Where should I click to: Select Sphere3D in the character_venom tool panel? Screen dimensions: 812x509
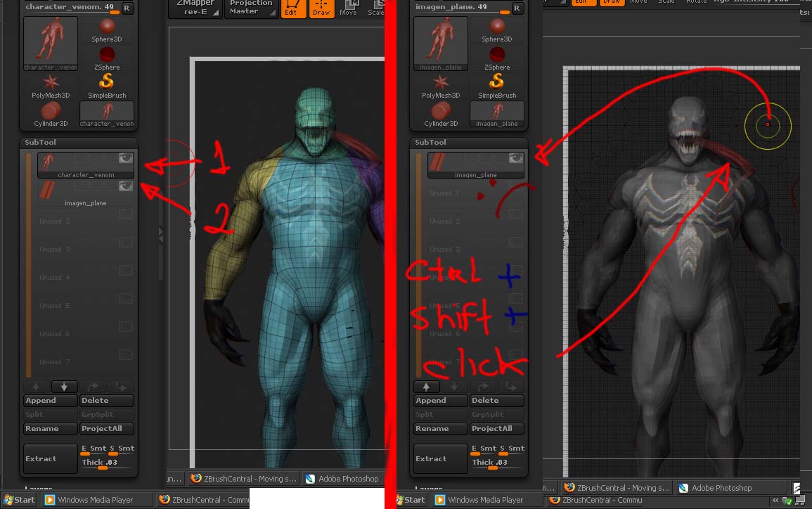tap(107, 30)
